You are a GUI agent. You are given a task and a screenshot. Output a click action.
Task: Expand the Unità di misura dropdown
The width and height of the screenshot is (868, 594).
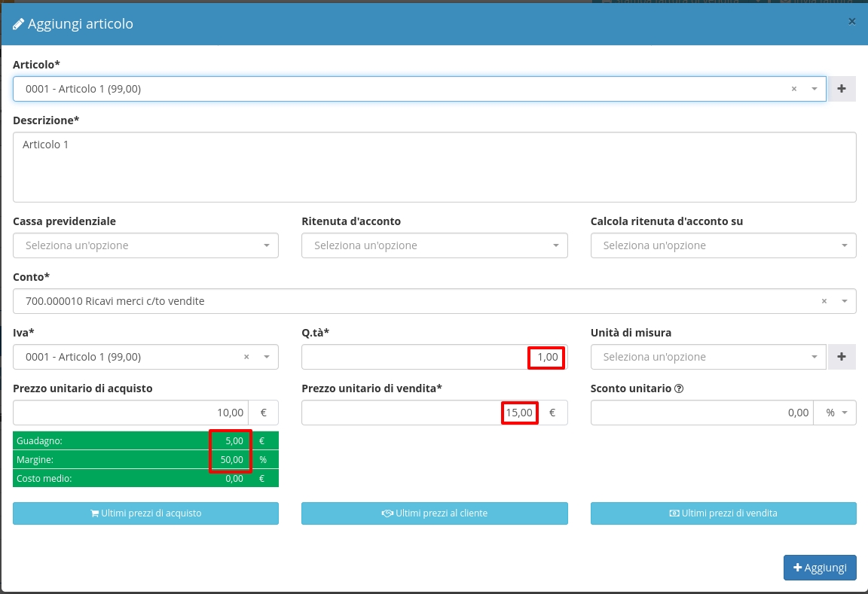point(708,357)
